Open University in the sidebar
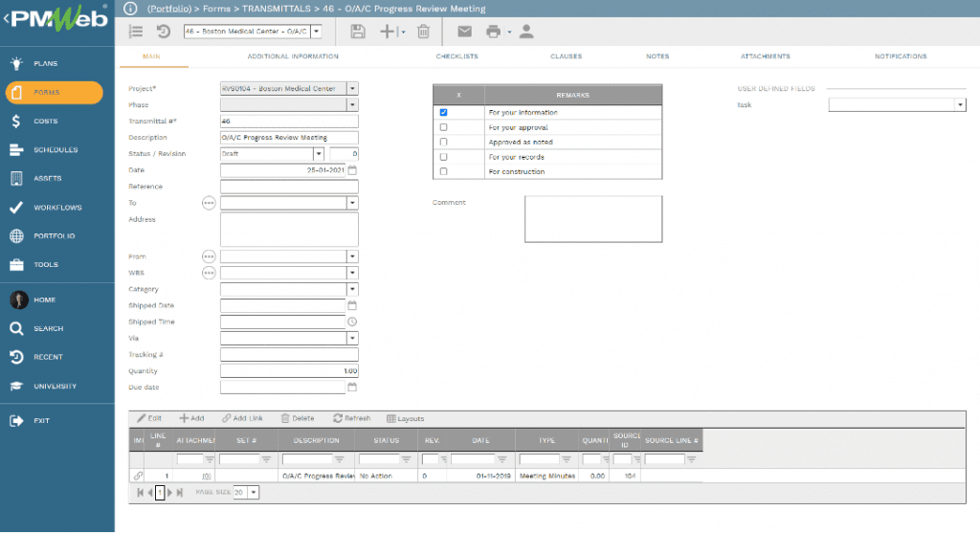980x533 pixels. click(x=45, y=387)
